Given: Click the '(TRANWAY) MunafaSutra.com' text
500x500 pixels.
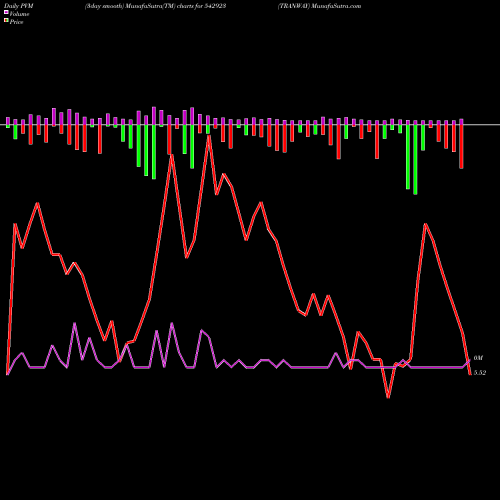Looking at the screenshot, I should [x=319, y=6].
